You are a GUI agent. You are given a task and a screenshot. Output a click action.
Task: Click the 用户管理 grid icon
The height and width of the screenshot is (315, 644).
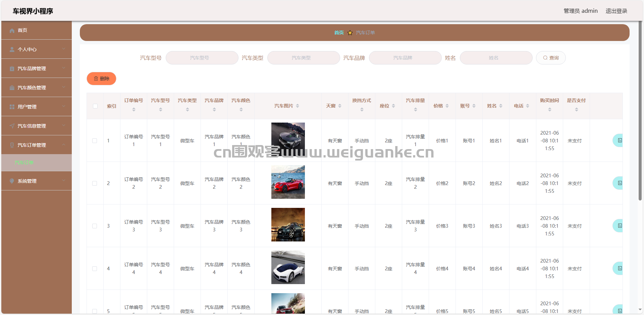click(12, 106)
